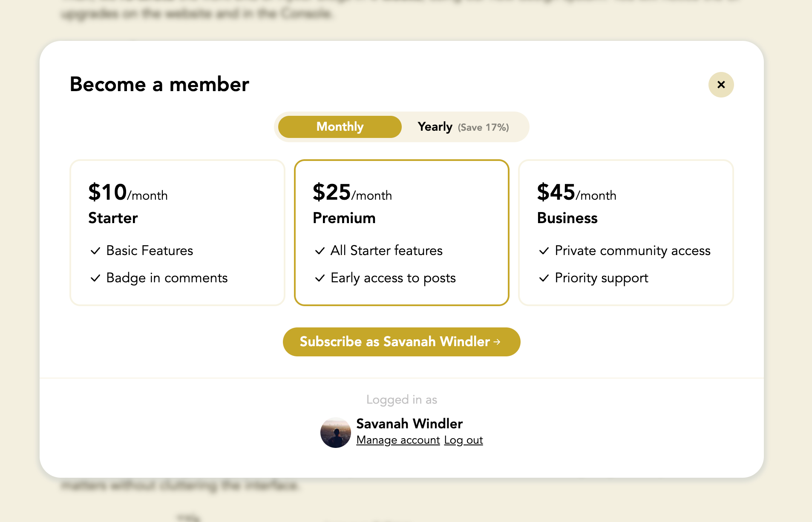Click the checkmark beside Priority support
This screenshot has width=812, height=522.
point(544,278)
